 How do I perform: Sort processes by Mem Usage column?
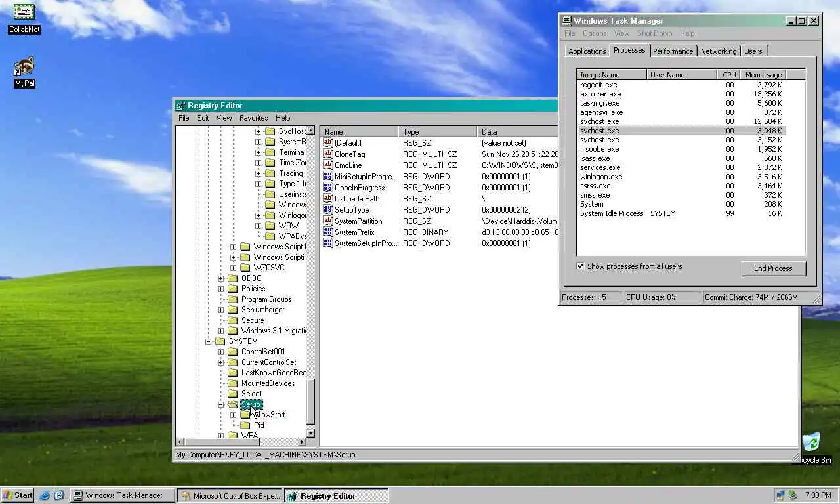763,75
